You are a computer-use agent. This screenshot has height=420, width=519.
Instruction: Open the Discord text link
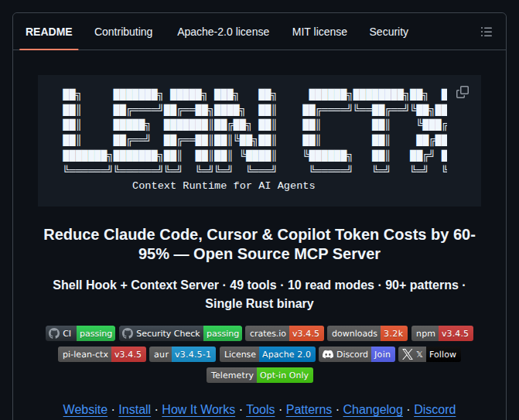tap(435, 409)
